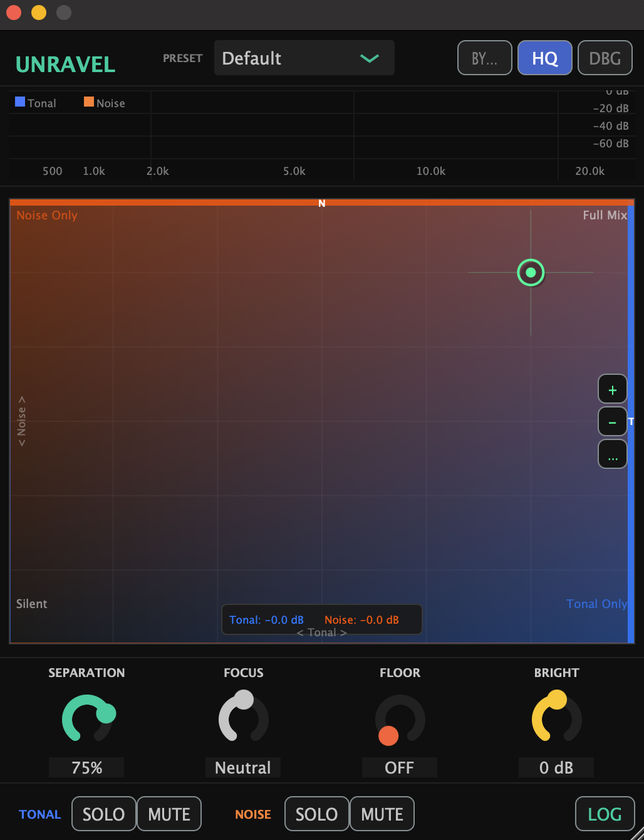Click the 10.0k frequency label
This screenshot has height=840, width=644.
click(431, 171)
